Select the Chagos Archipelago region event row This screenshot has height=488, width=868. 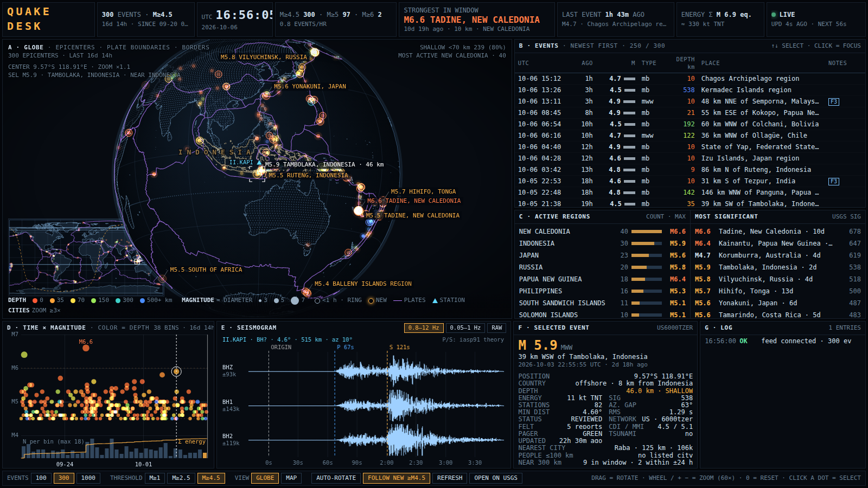690,79
